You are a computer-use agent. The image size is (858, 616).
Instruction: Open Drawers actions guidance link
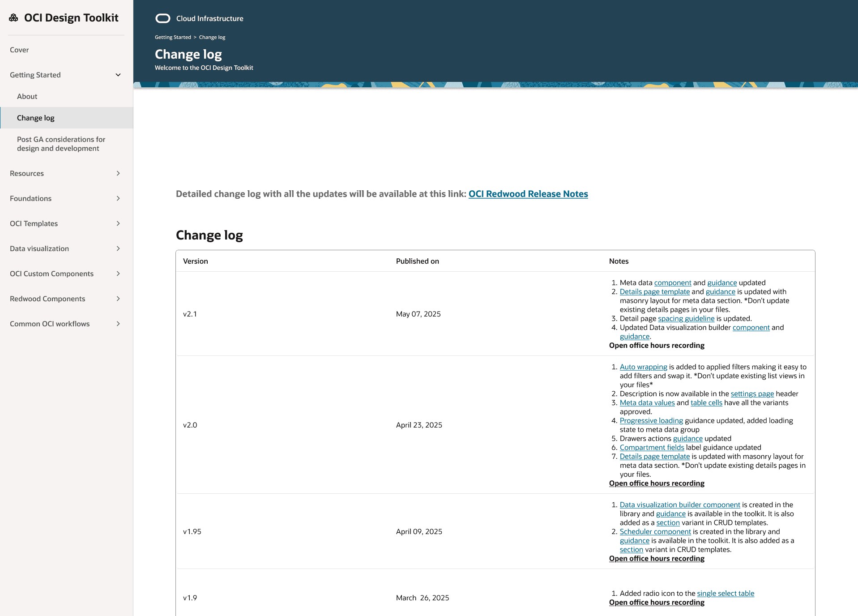tap(688, 438)
